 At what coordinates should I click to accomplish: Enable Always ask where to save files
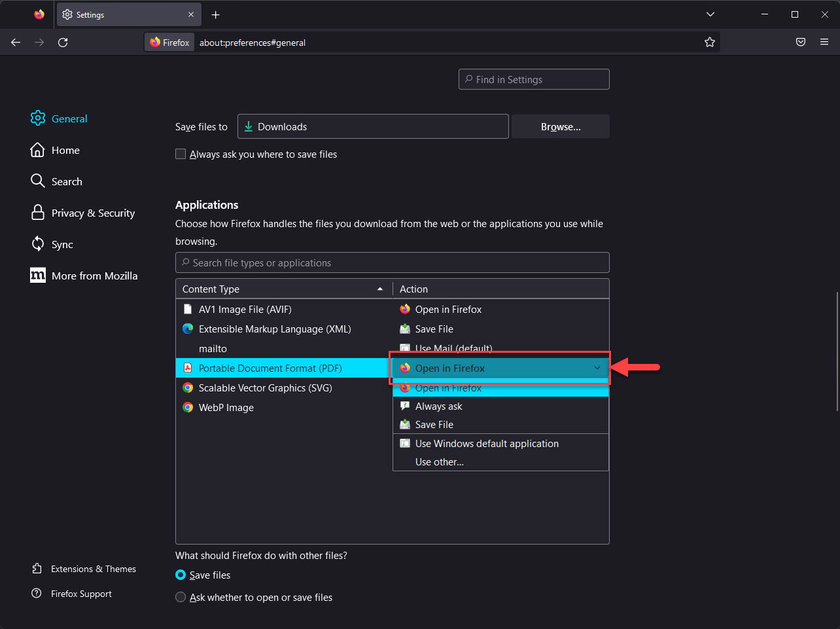click(181, 154)
